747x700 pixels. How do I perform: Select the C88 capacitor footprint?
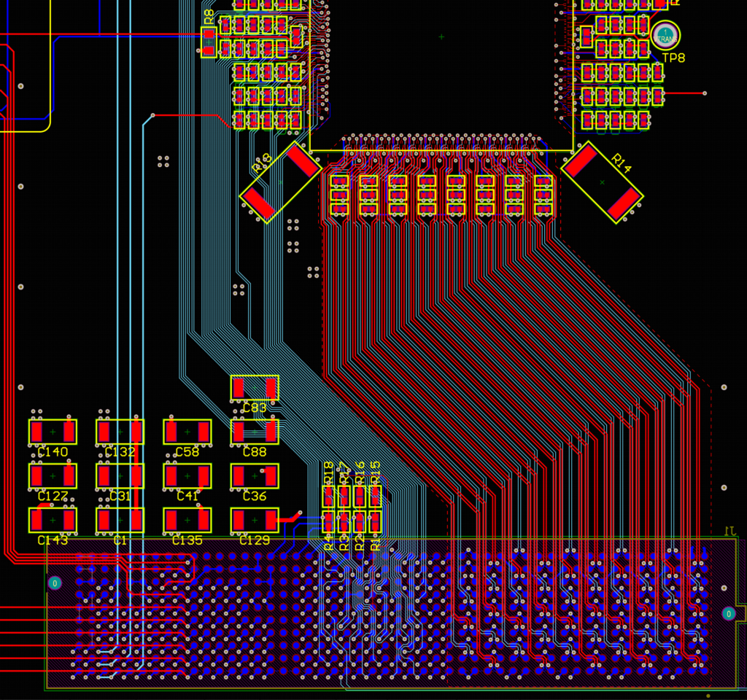click(255, 432)
